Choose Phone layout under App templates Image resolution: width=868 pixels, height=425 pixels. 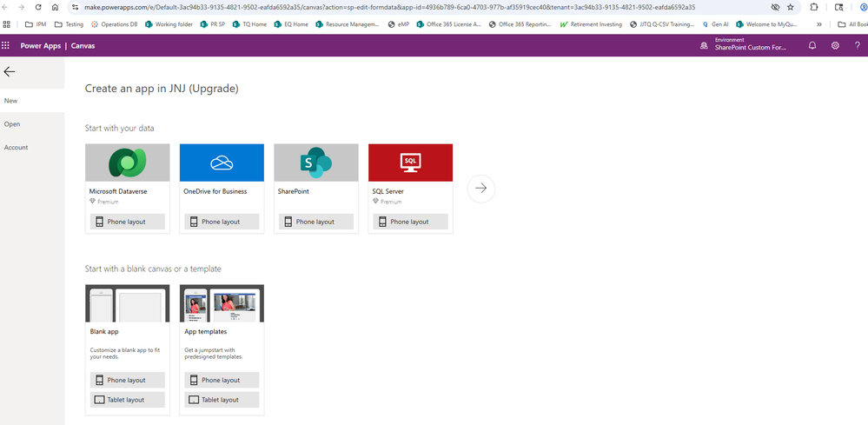click(222, 380)
